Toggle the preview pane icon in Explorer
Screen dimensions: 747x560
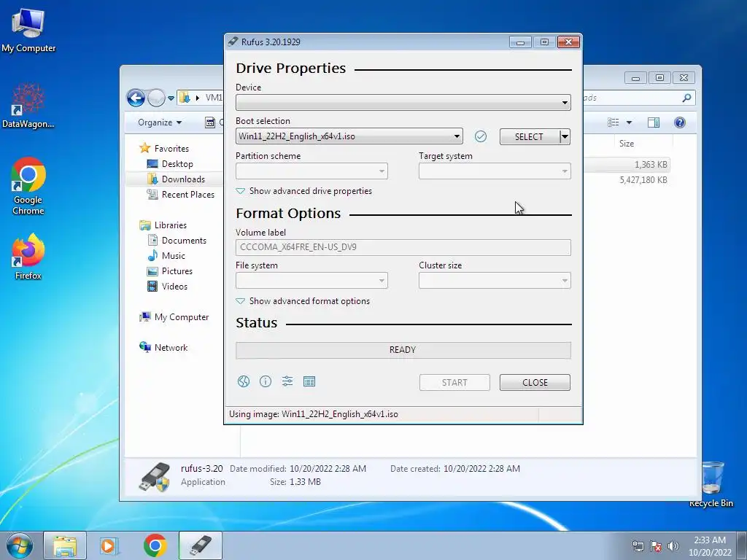pyautogui.click(x=654, y=122)
